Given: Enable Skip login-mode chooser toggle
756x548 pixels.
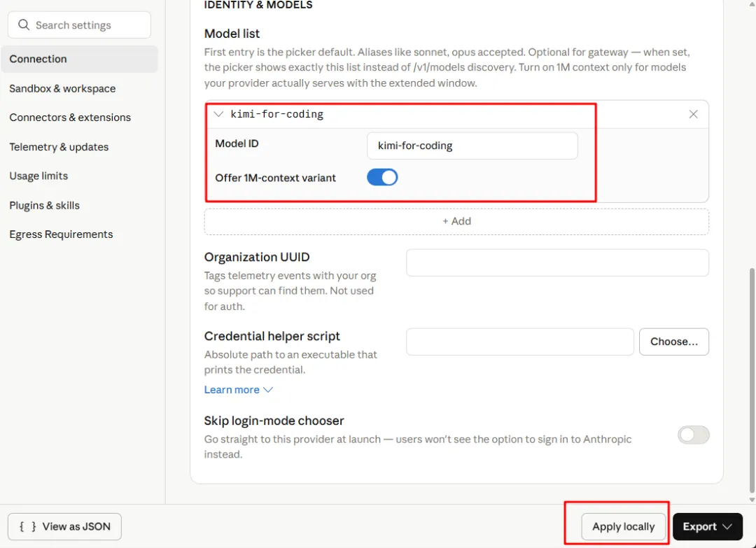Looking at the screenshot, I should pyautogui.click(x=693, y=435).
